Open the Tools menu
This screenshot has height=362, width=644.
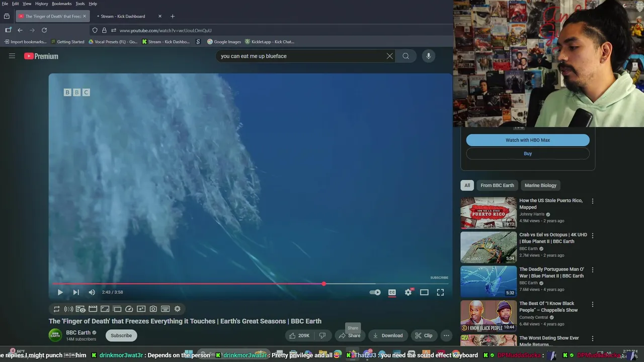coord(80,4)
